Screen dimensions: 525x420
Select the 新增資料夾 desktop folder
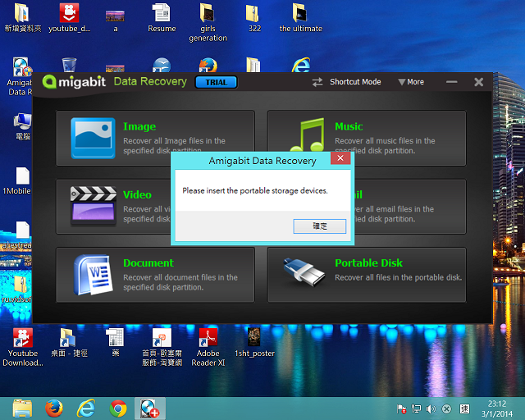pos(22,18)
